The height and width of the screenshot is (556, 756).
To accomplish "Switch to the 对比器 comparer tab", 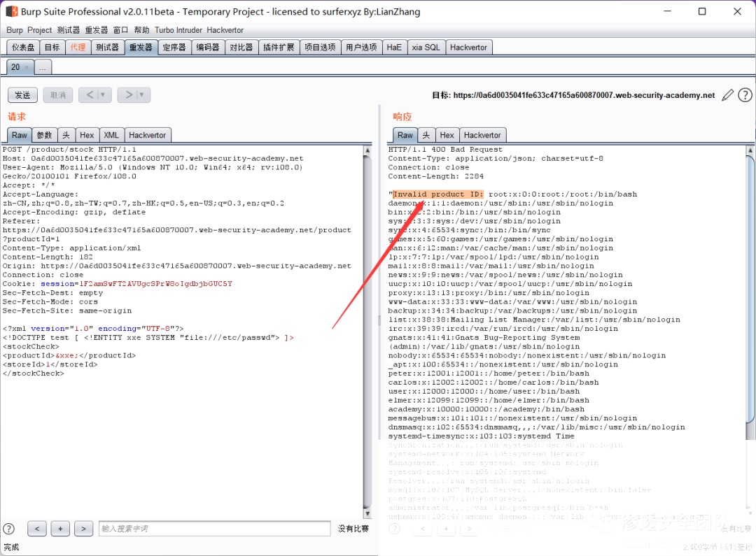I will point(241,48).
